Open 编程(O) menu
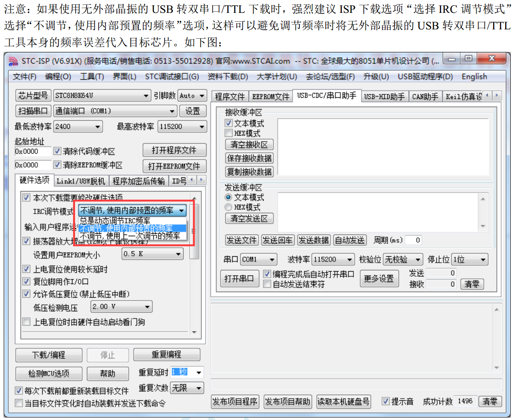 click(x=58, y=76)
